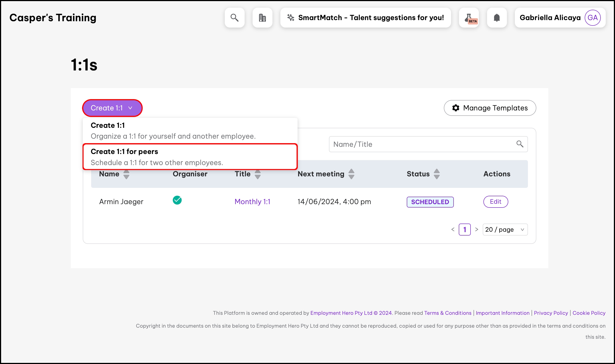
Task: Open the Monthly 1:1 link
Action: point(252,202)
